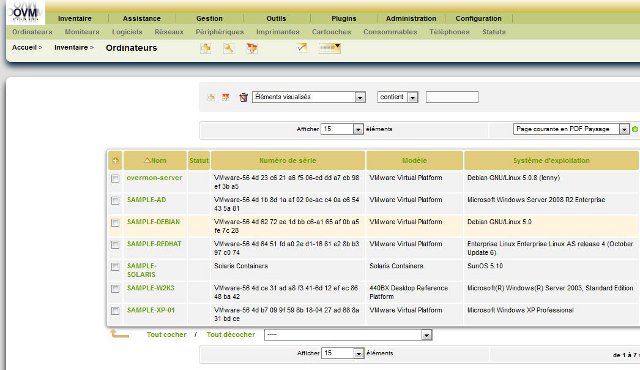This screenshot has width=640, height=370.
Task: Go to Consommables submenu
Action: coord(390,32)
